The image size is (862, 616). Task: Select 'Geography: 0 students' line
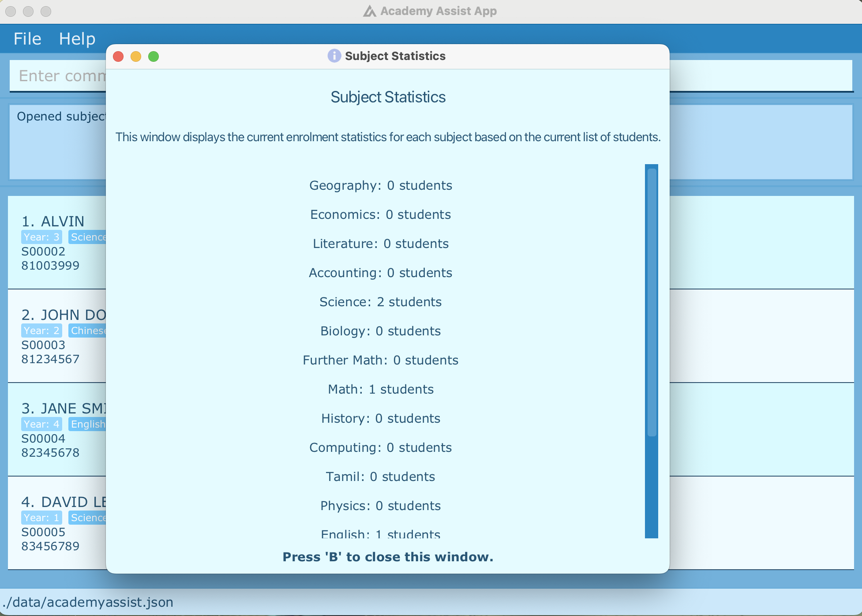click(381, 185)
